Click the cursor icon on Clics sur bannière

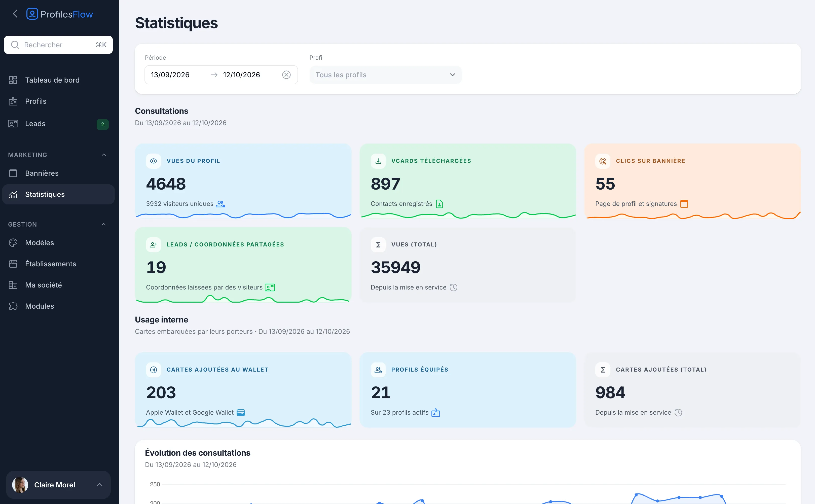[x=603, y=161]
